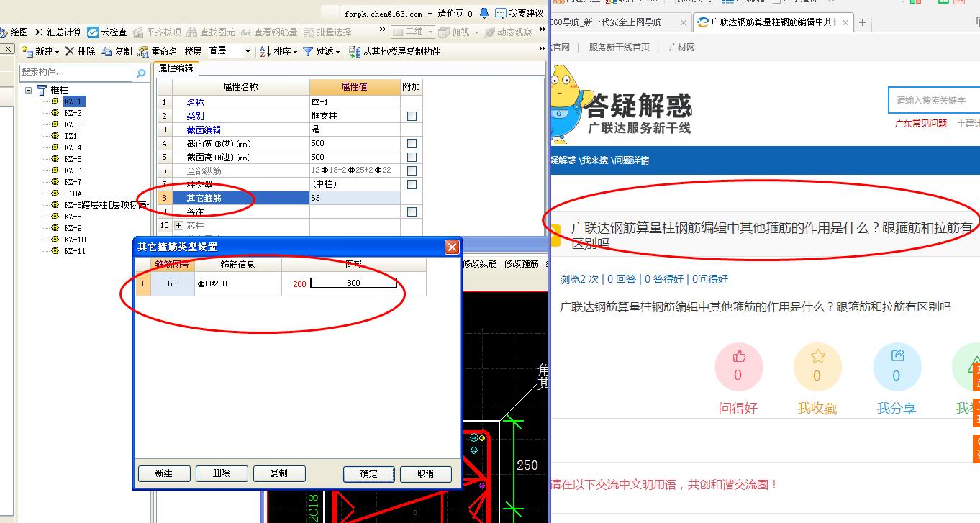Click the 批量选择 batch select tool

[x=327, y=32]
